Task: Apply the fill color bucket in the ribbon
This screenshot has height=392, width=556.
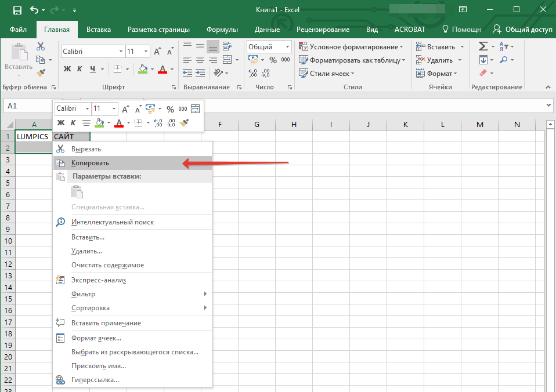Action: tap(143, 69)
